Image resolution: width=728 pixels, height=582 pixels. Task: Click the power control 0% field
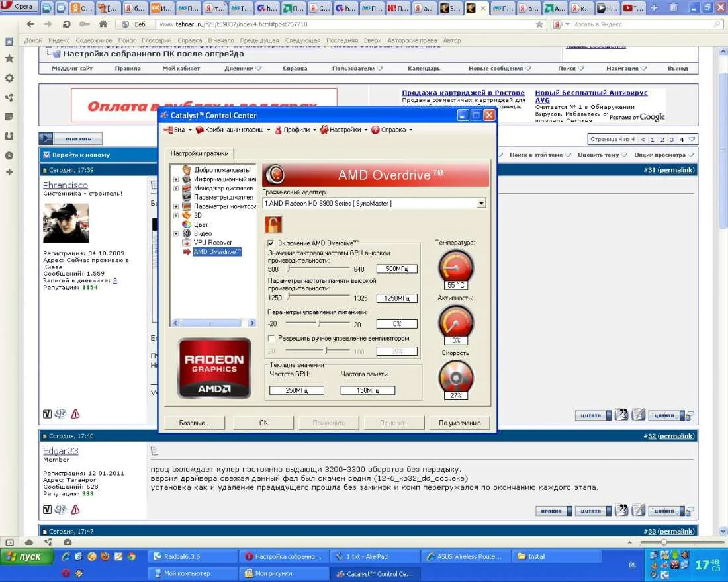point(397,324)
